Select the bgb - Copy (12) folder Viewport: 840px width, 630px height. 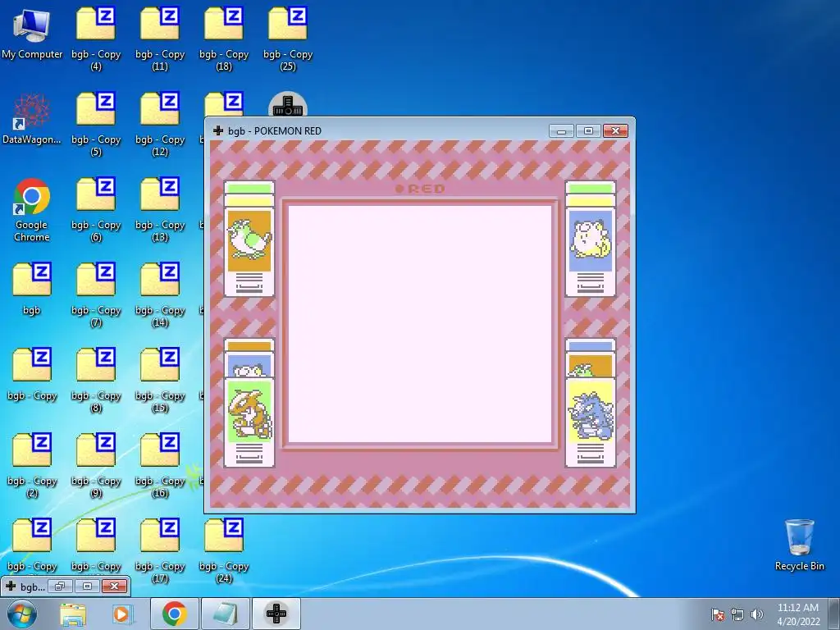point(160,125)
